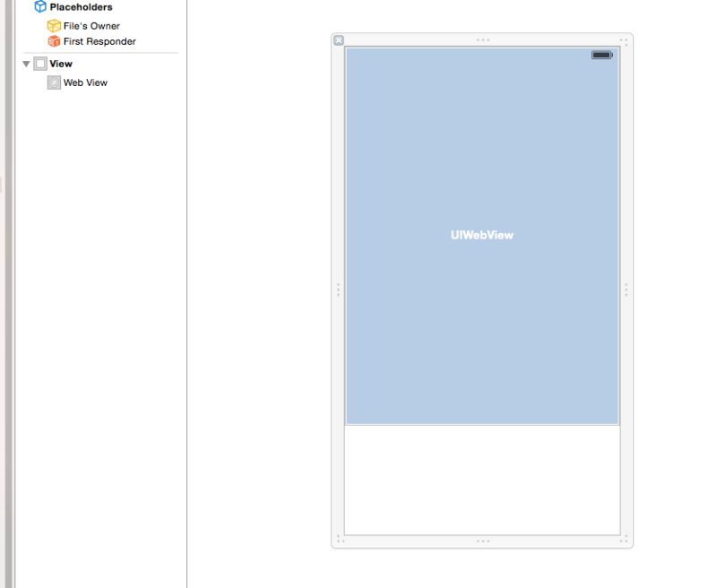Collapse the View hierarchy disclosure triangle
Image resolution: width=717 pixels, height=588 pixels.
tap(25, 64)
